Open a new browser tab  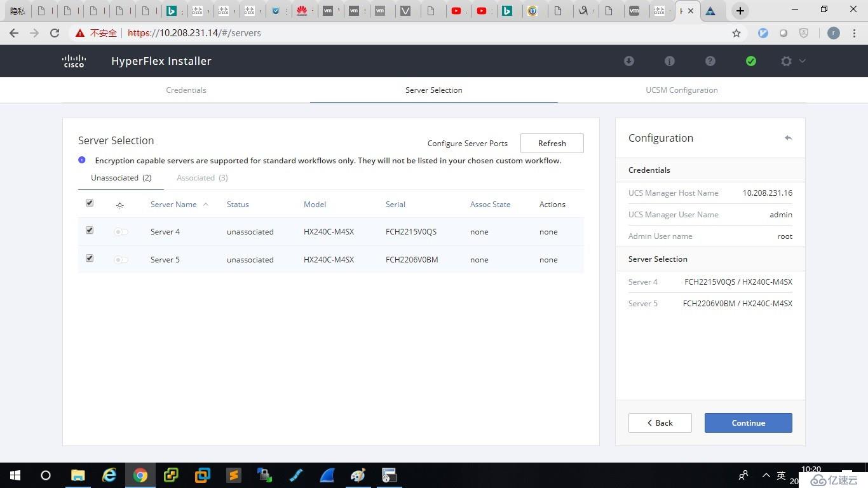740,11
